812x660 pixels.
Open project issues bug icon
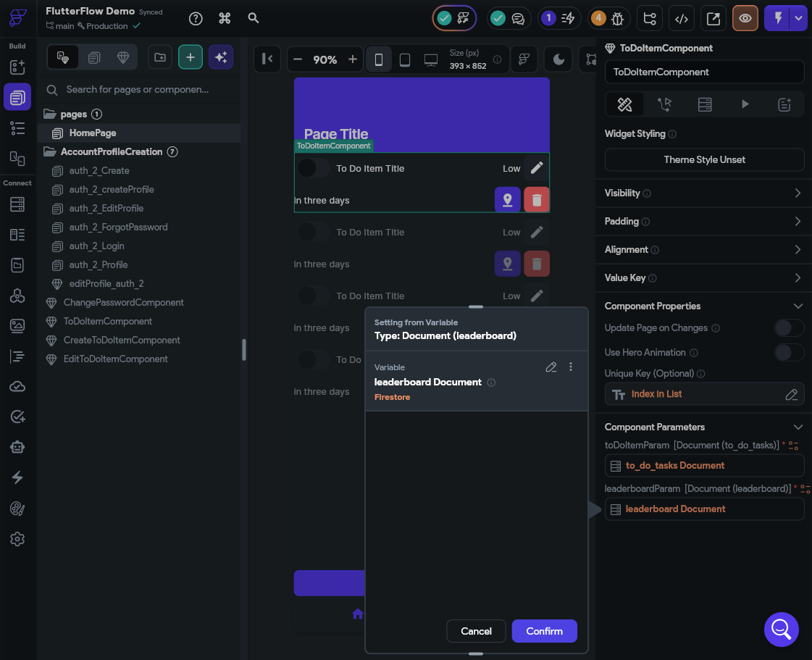[609, 19]
